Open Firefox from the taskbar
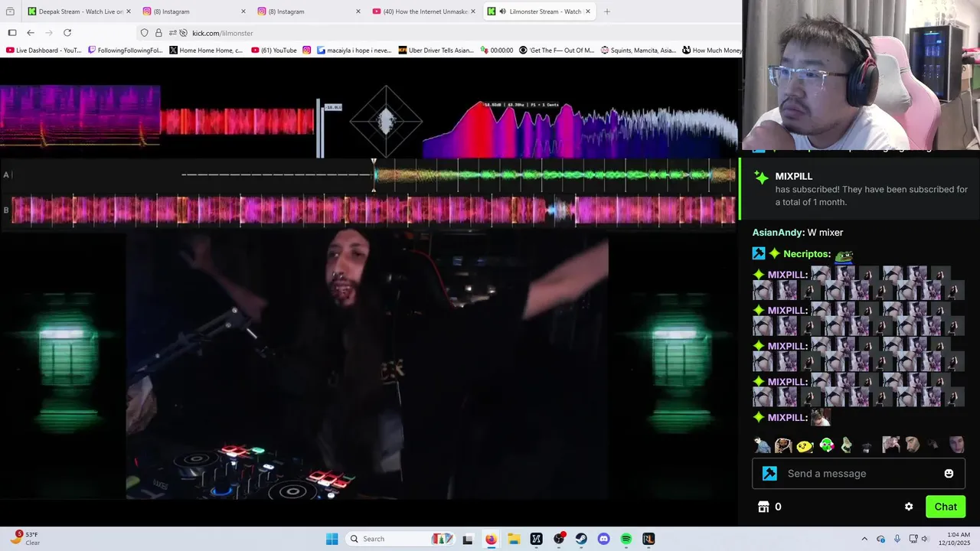980x551 pixels. pos(491,539)
